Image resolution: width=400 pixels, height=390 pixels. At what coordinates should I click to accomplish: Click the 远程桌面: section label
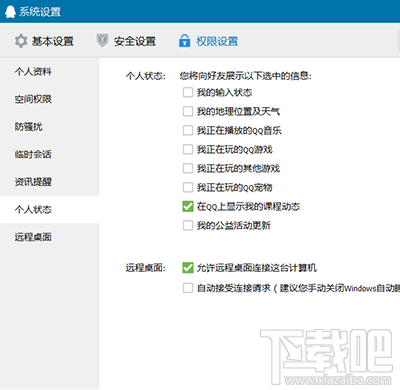tap(145, 268)
